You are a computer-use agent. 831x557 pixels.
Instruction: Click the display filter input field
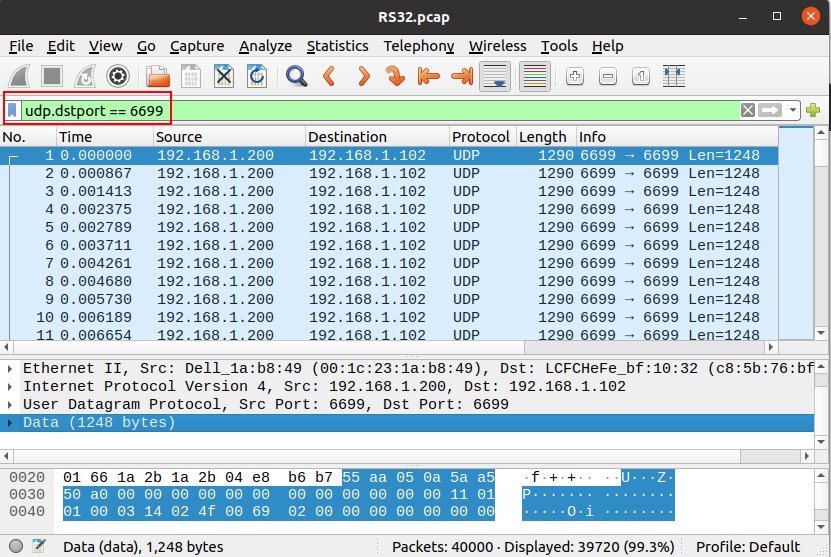pos(380,111)
